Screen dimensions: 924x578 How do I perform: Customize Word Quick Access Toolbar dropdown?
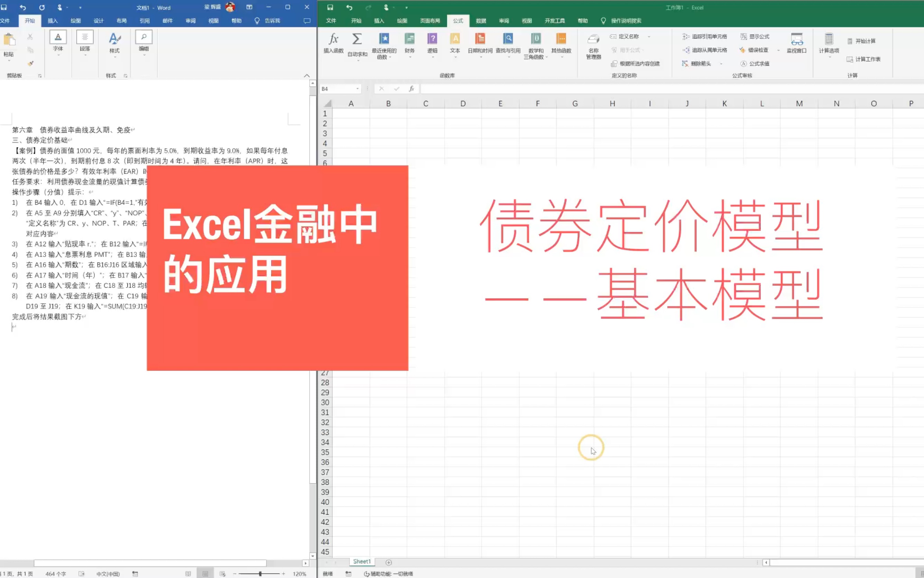(x=80, y=7)
